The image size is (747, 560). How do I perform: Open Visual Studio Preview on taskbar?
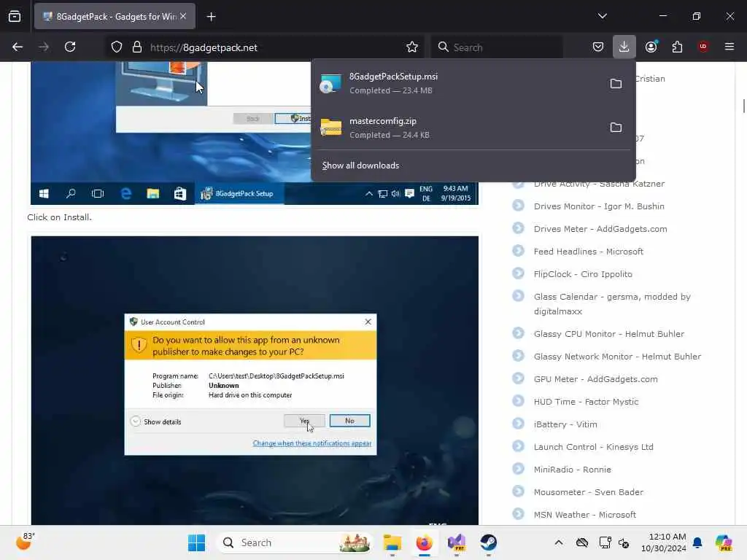click(x=457, y=542)
